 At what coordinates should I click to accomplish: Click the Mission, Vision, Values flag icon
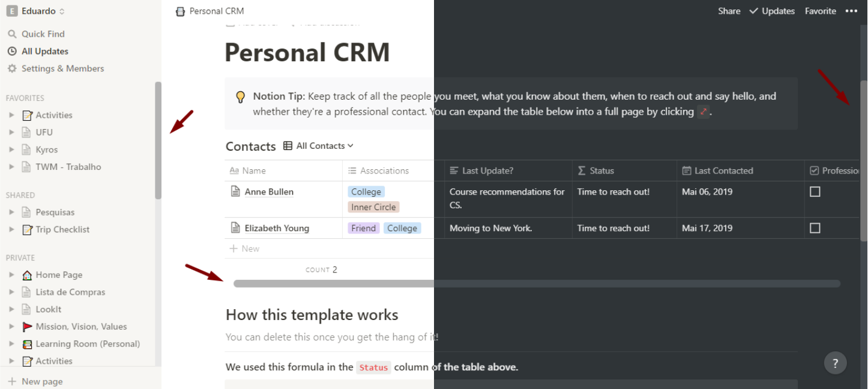point(27,327)
